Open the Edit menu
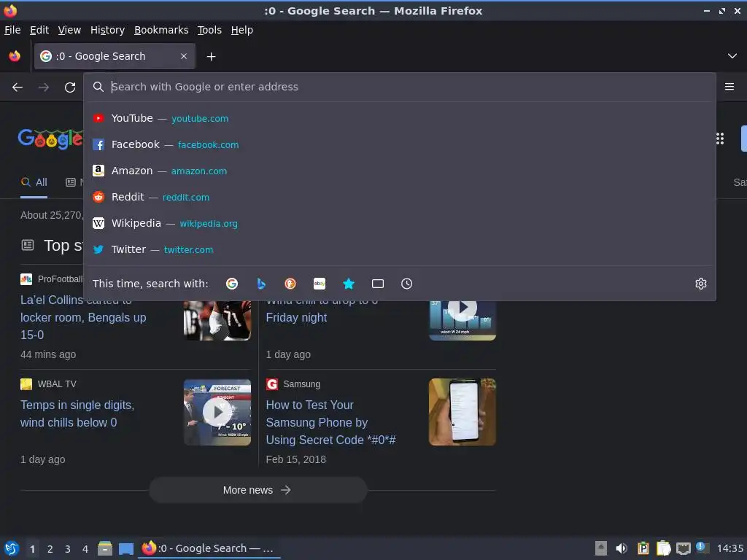The width and height of the screenshot is (747, 560). point(39,30)
